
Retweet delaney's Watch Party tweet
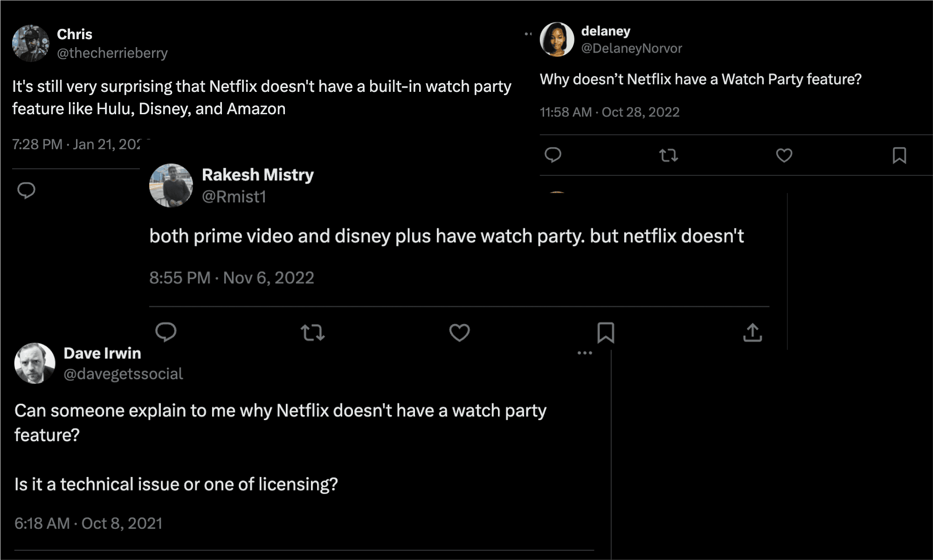(x=668, y=155)
